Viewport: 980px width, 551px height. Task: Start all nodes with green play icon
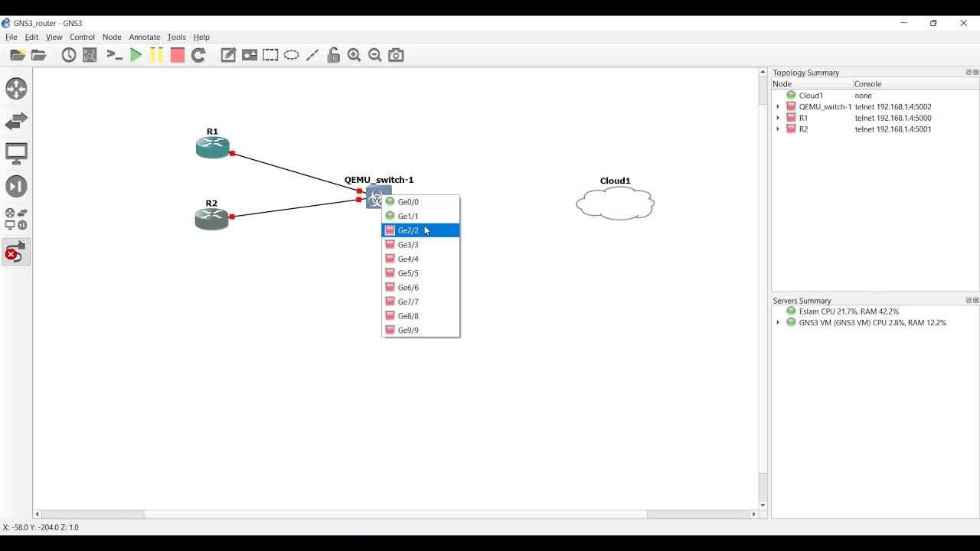[136, 55]
